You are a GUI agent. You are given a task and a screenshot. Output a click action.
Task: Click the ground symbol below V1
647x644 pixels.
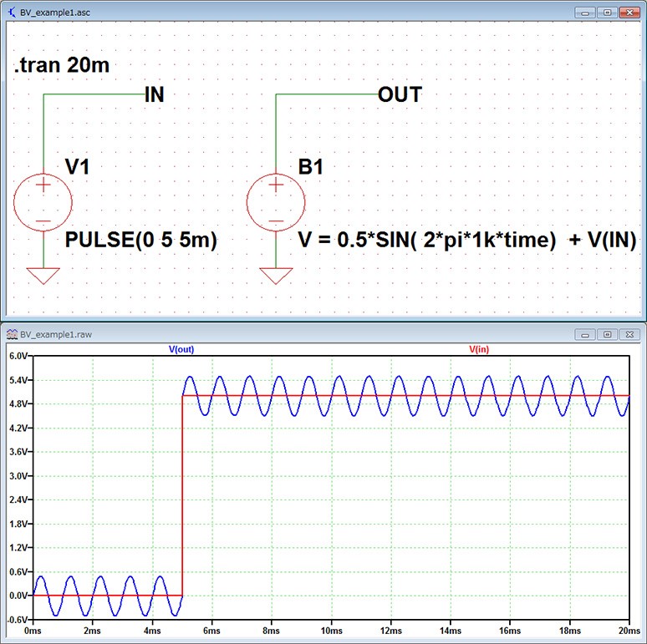[43, 276]
